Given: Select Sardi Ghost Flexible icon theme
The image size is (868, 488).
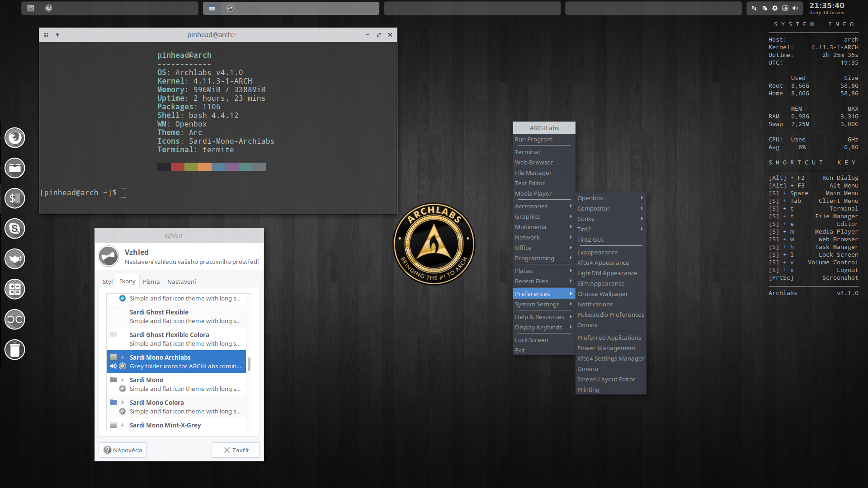Looking at the screenshot, I should (x=176, y=316).
